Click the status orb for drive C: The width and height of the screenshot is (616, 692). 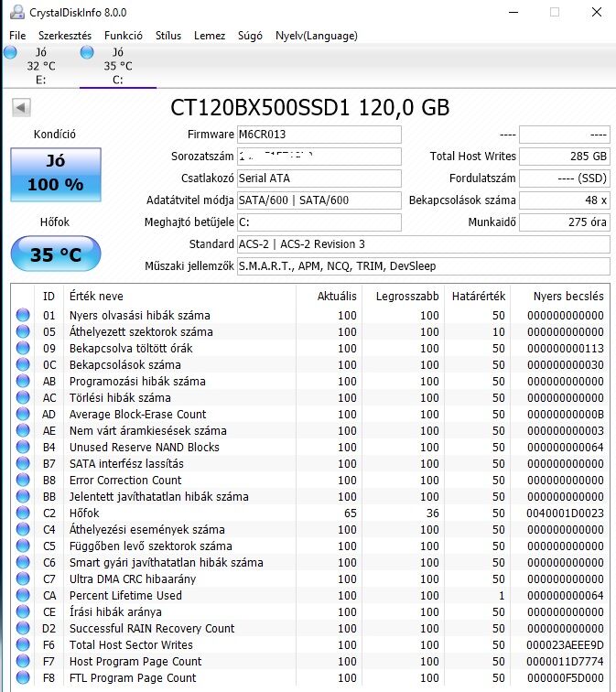tap(87, 52)
